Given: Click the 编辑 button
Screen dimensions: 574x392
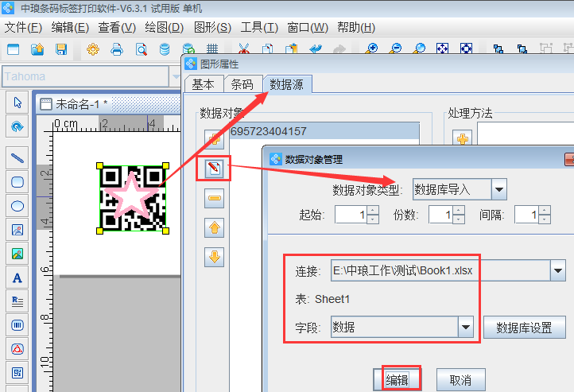Looking at the screenshot, I should click(397, 380).
